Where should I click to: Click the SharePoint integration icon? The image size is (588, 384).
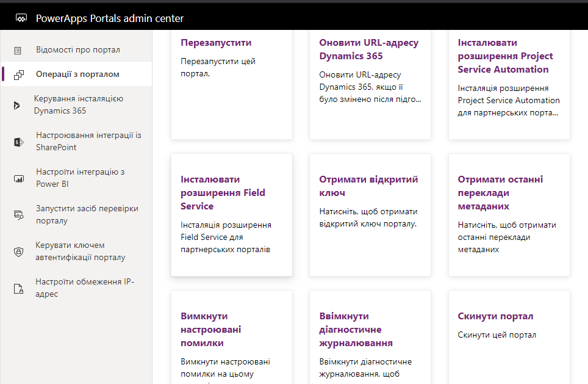click(x=18, y=142)
